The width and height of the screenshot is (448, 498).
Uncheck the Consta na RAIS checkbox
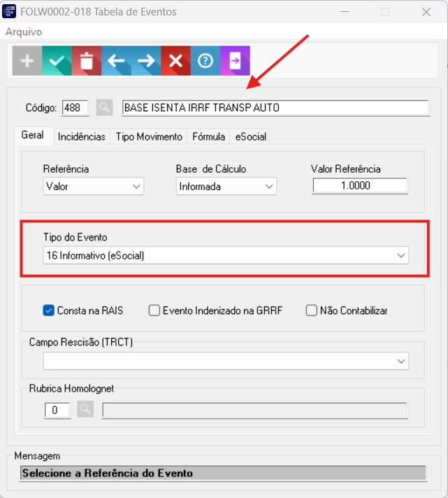click(x=48, y=311)
